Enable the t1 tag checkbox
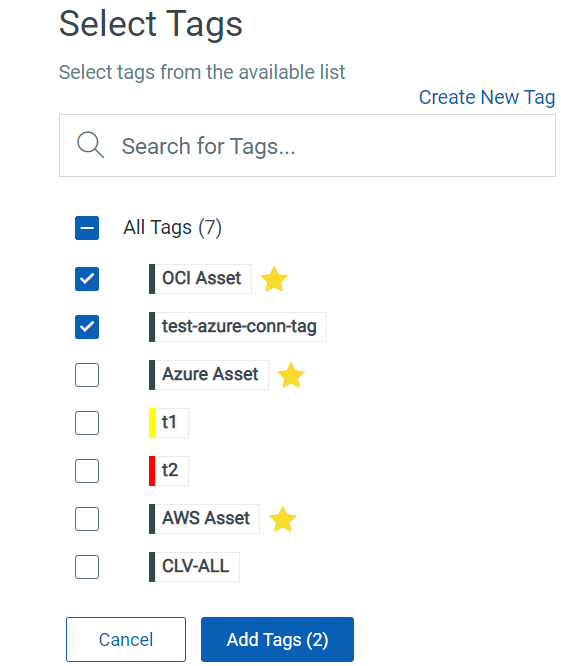Viewport: 561px width, 666px height. tap(87, 423)
